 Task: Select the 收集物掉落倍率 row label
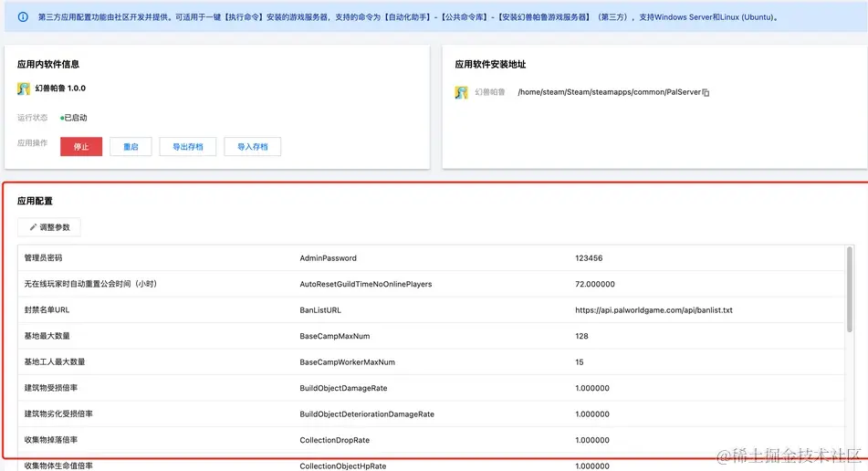[x=51, y=440]
